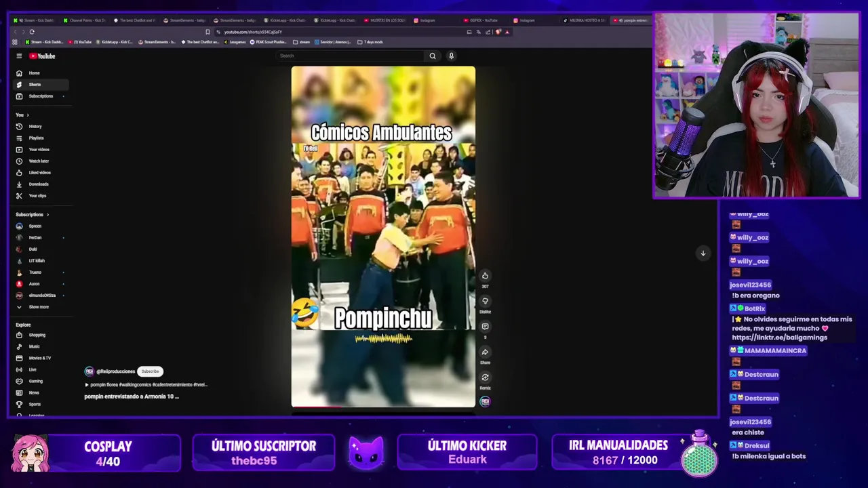Open the linktr.ee/baligamings chat link
The image size is (868, 488).
click(779, 337)
